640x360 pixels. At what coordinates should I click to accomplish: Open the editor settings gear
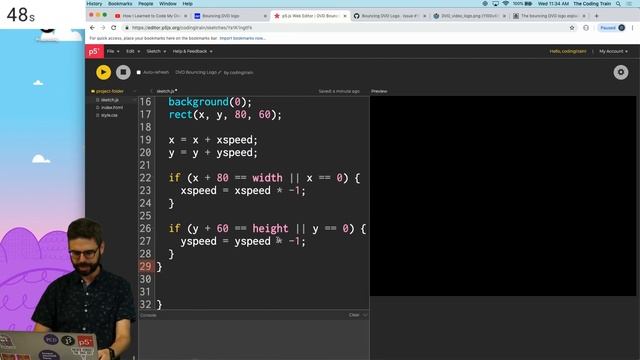621,72
